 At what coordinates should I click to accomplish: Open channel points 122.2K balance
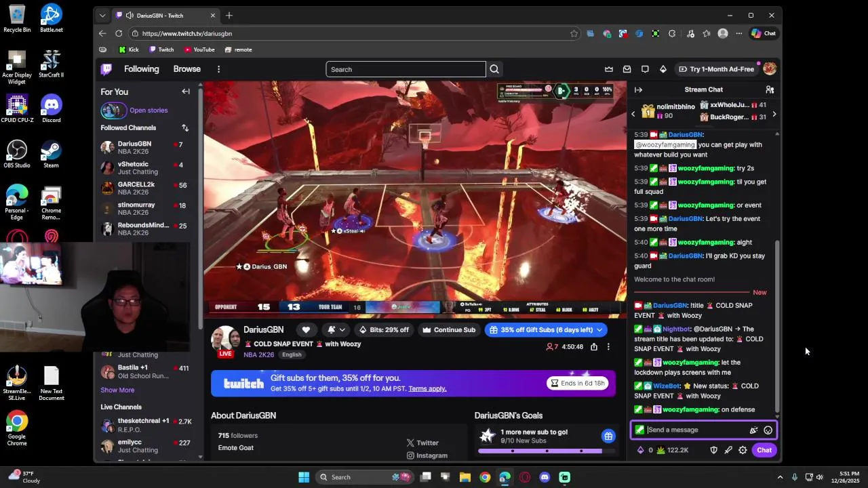[x=673, y=450]
